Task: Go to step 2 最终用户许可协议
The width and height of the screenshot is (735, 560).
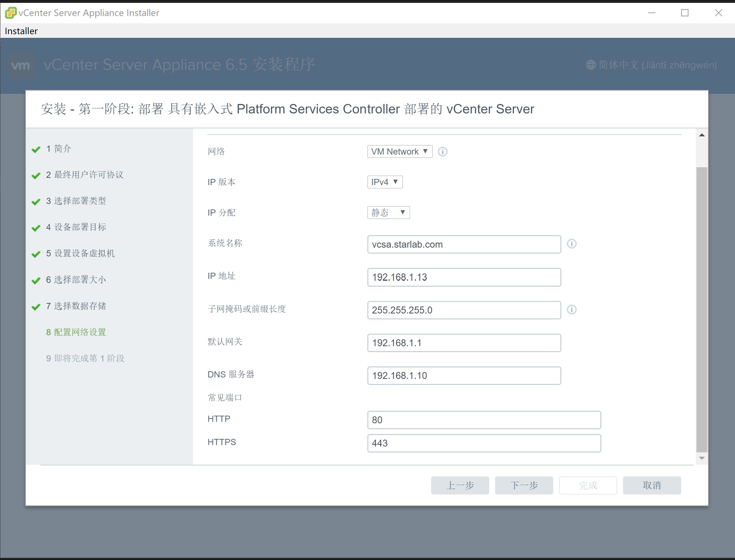Action: click(85, 175)
